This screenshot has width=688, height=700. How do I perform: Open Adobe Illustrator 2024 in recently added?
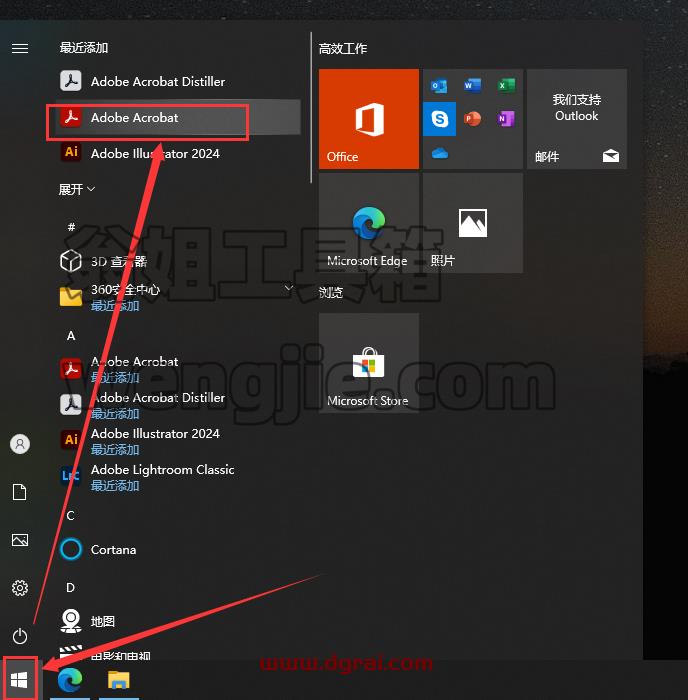(x=174, y=154)
